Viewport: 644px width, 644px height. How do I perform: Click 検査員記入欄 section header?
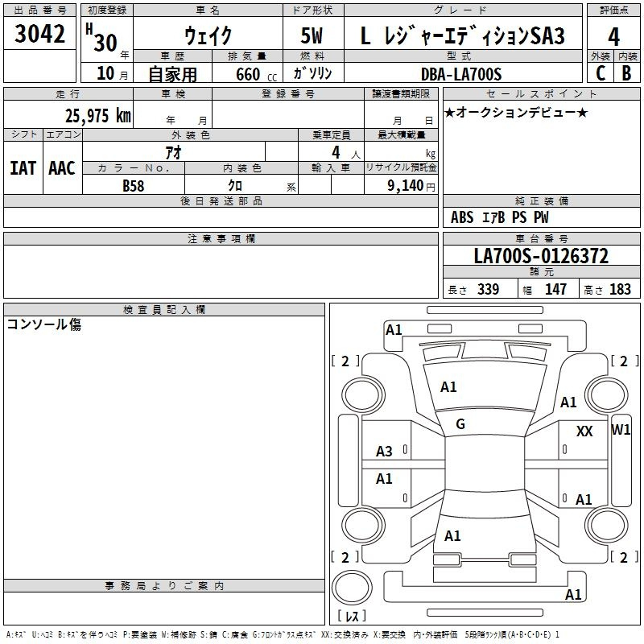(x=164, y=310)
